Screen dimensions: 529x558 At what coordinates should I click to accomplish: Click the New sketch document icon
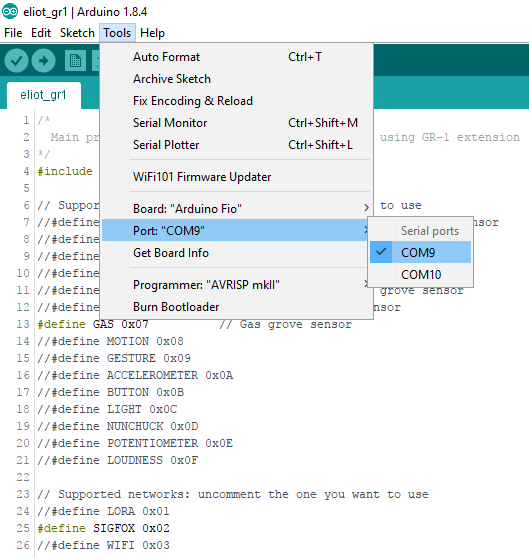[75, 61]
